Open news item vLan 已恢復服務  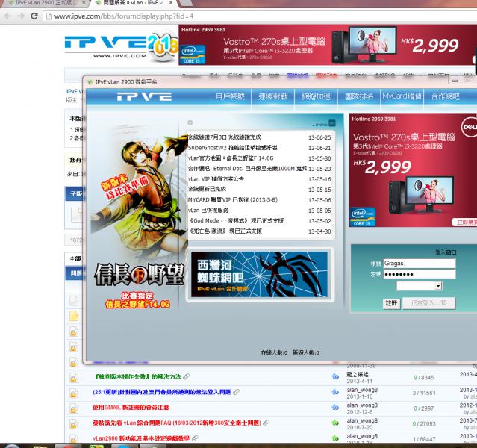(x=208, y=211)
